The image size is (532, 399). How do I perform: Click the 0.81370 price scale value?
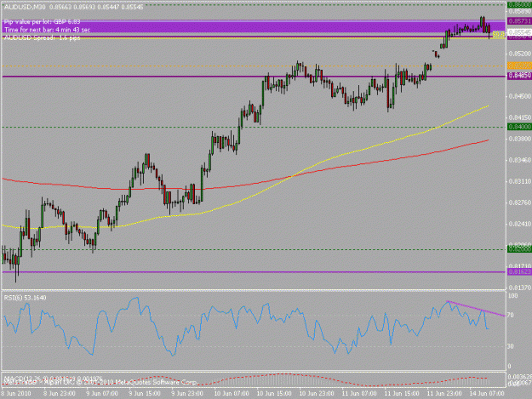[x=519, y=288]
